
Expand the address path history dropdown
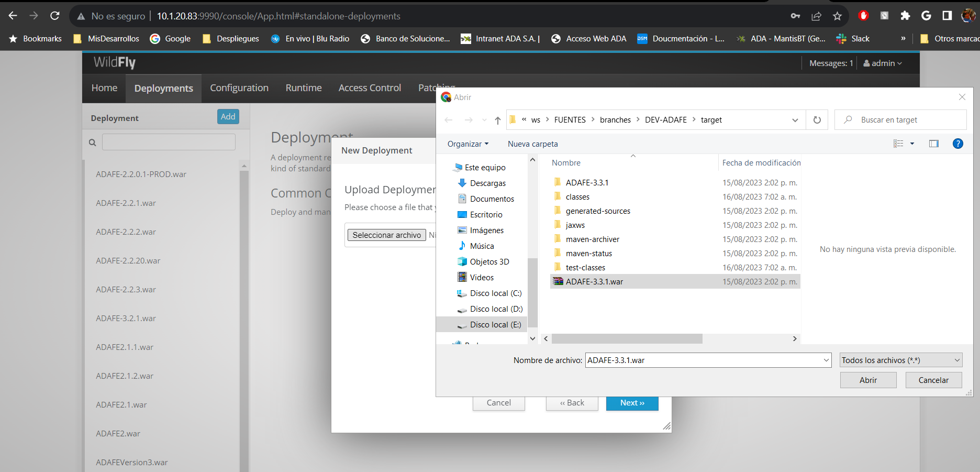click(795, 120)
